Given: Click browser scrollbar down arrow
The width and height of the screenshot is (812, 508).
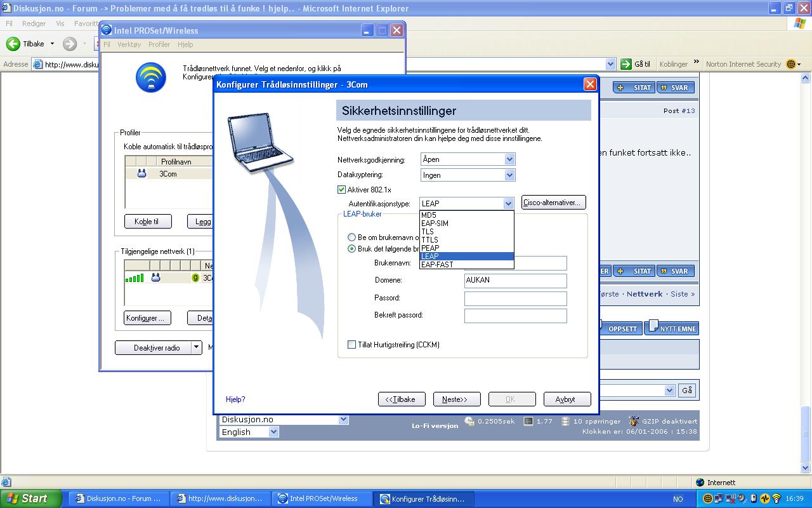Looking at the screenshot, I should [x=806, y=468].
